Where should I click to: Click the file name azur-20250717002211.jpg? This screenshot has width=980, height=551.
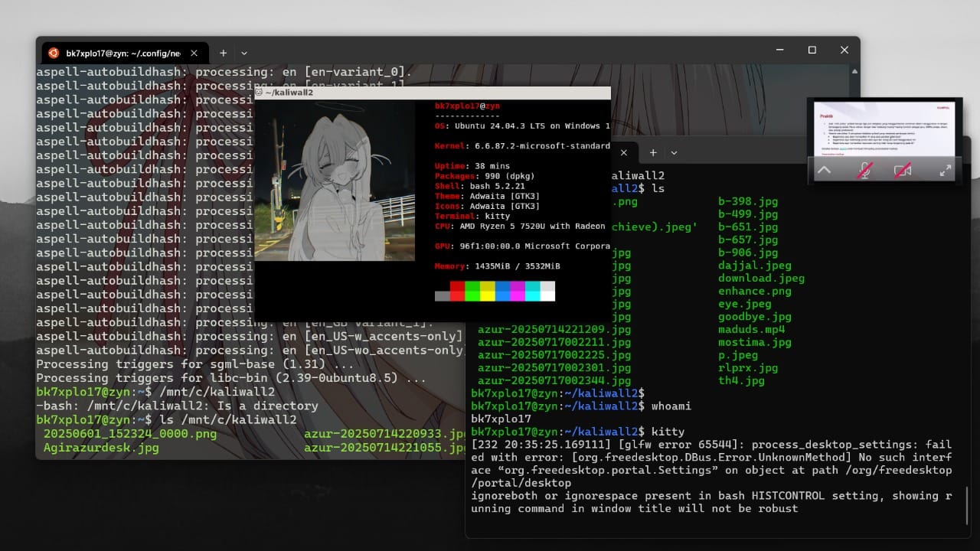point(554,342)
